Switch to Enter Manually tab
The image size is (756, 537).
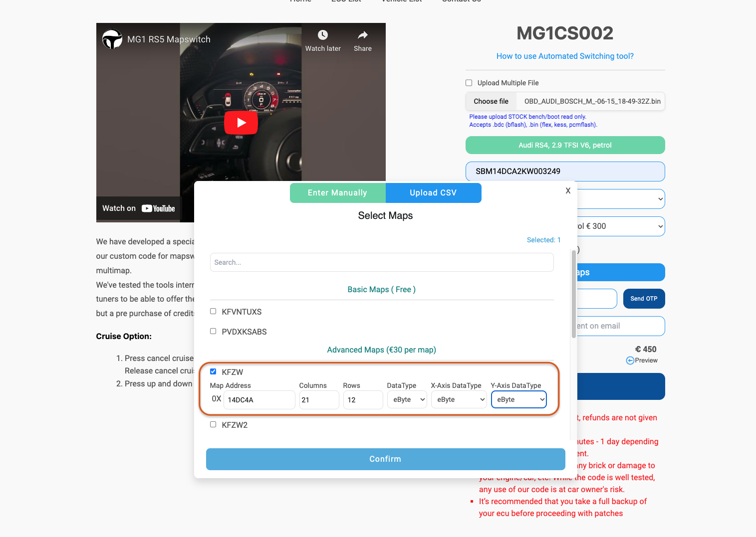338,193
